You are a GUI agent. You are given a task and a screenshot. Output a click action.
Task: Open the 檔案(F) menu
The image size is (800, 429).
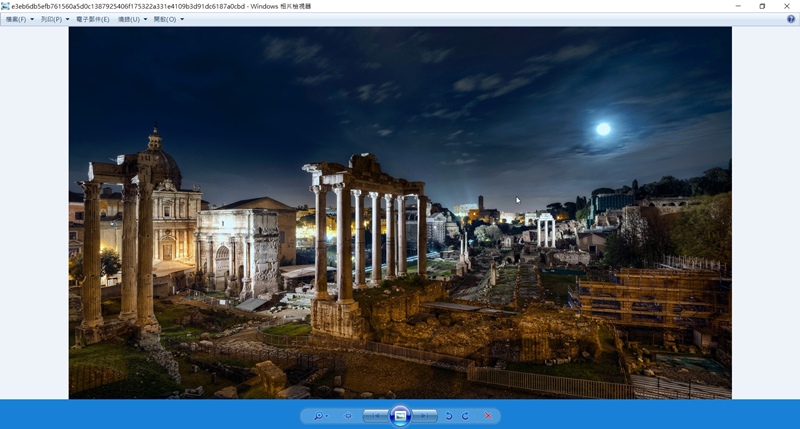(x=20, y=19)
